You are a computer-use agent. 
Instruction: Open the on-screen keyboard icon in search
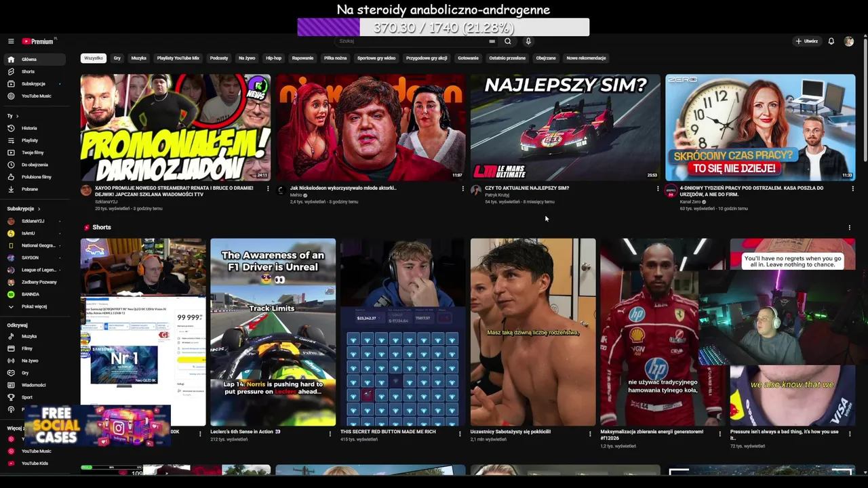[492, 41]
